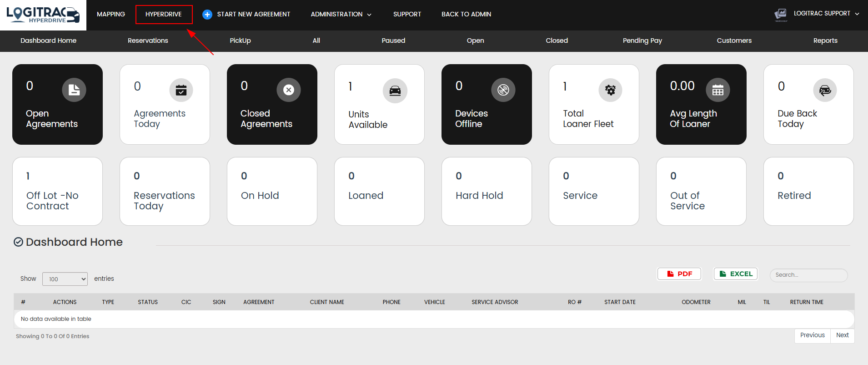
Task: Click the Agreements Today calendar icon
Action: pyautogui.click(x=181, y=90)
